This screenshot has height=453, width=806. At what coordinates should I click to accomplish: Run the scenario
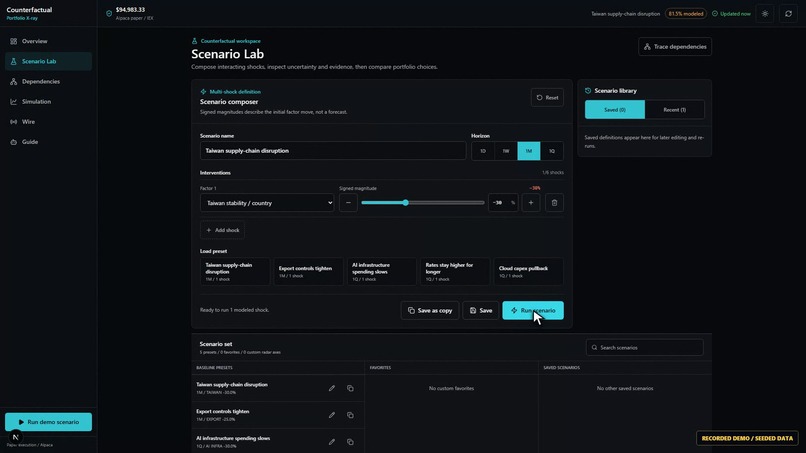(533, 311)
